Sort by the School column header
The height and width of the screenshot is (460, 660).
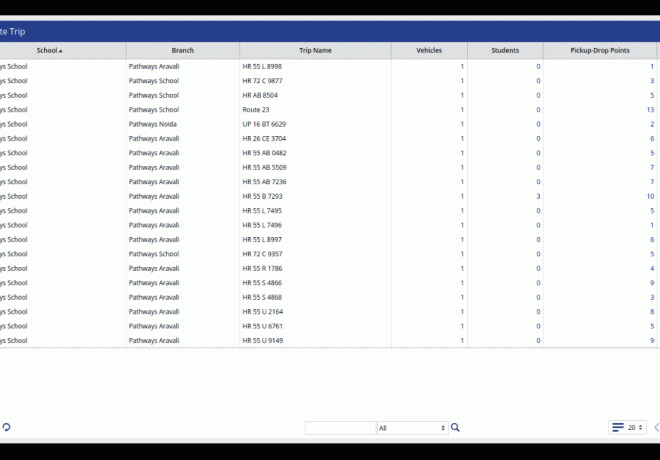(x=48, y=50)
